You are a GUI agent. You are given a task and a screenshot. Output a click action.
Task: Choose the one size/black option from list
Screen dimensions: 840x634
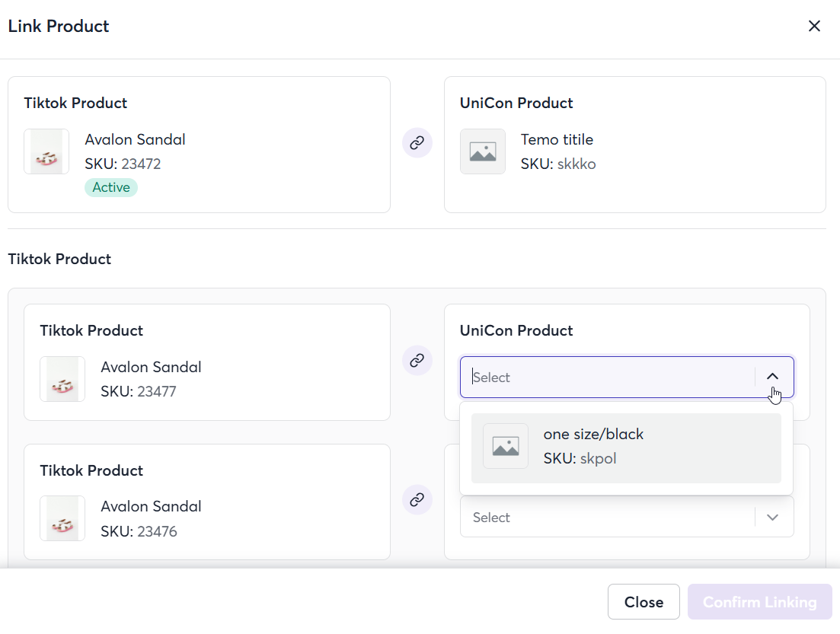(x=626, y=448)
